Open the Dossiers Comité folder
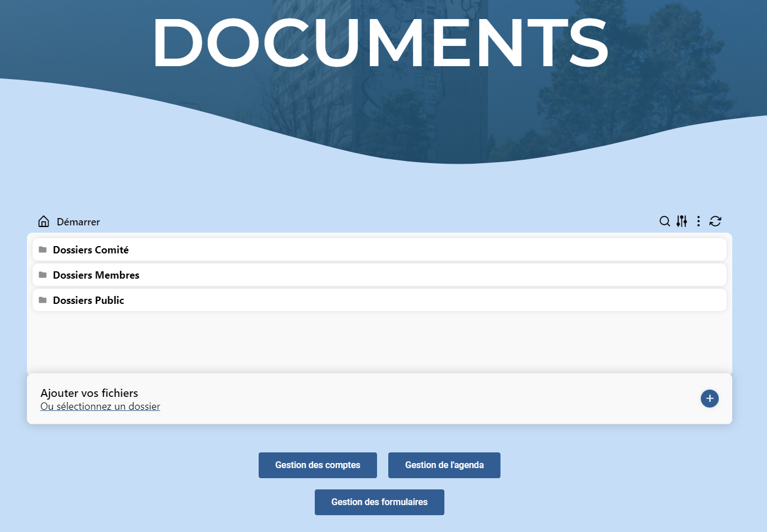 (x=91, y=250)
